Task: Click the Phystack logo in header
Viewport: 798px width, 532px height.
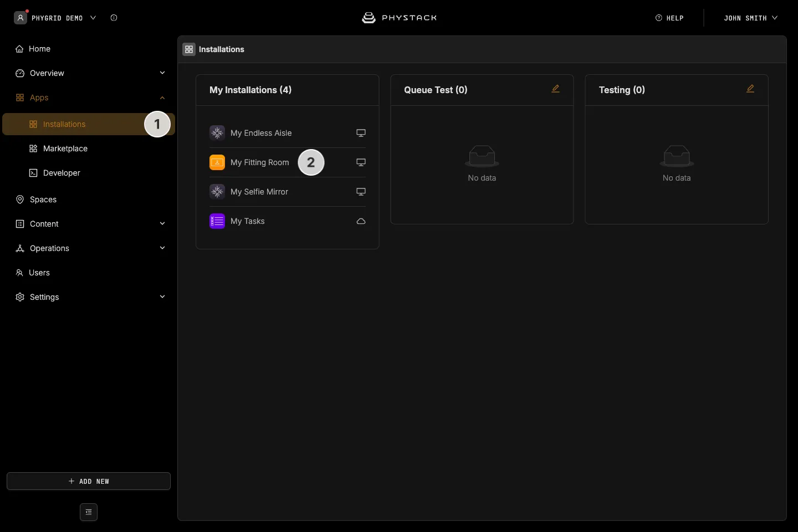Action: tap(400, 18)
